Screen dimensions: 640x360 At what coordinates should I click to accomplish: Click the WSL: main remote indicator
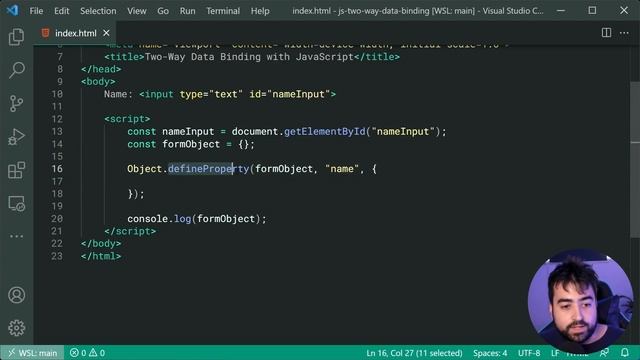click(33, 353)
